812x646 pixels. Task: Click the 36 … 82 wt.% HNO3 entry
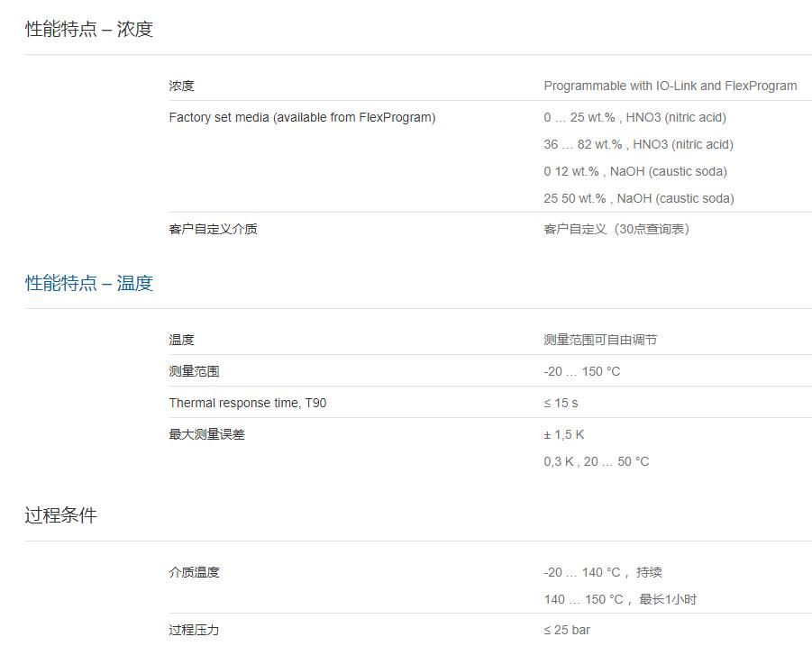[x=638, y=144]
